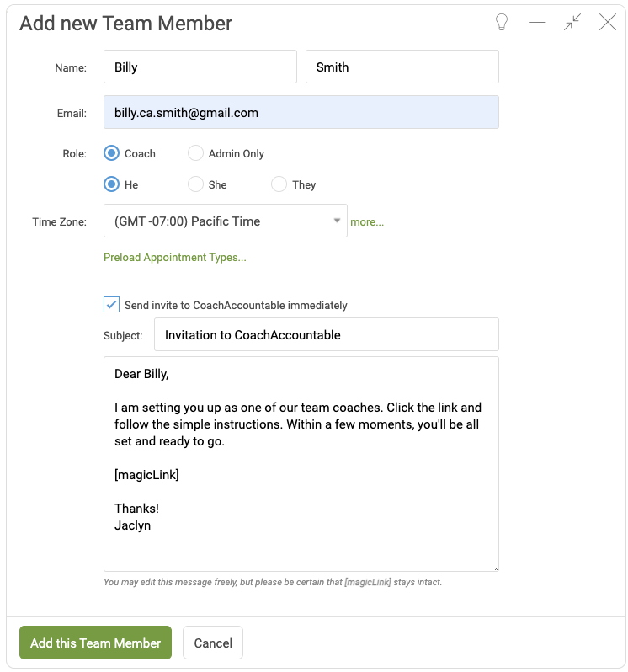This screenshot has height=672, width=628.
Task: Choose the They pronoun option
Action: (279, 184)
